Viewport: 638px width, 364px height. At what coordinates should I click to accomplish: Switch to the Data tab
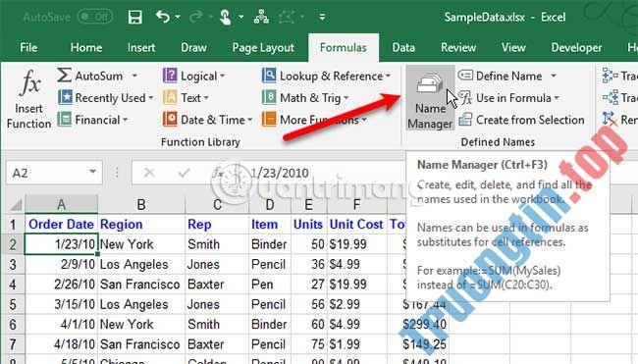pyautogui.click(x=403, y=47)
